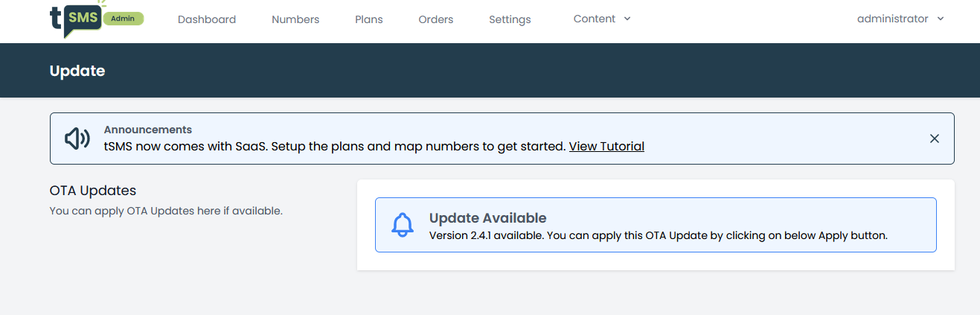Open the Content dropdown menu

(x=602, y=19)
